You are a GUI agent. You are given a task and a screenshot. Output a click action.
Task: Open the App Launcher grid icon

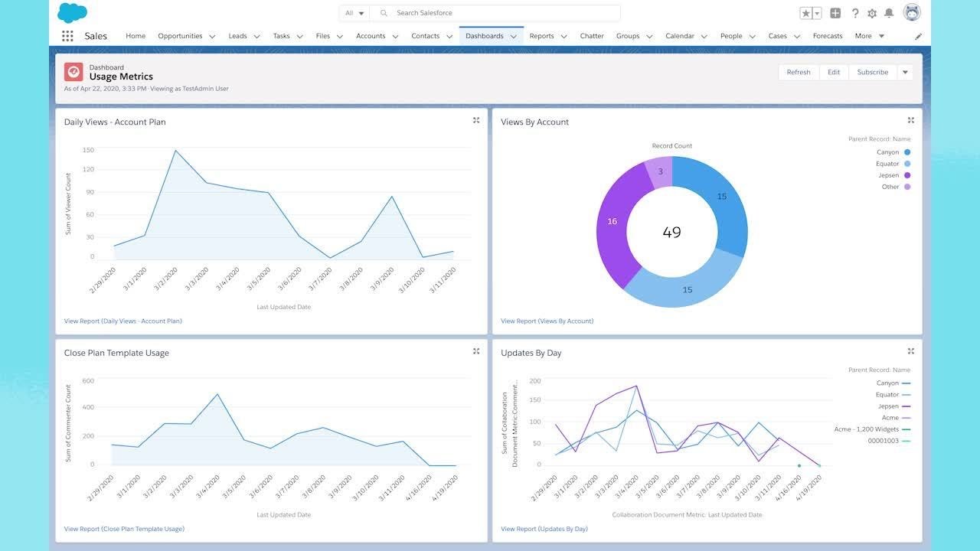point(67,36)
